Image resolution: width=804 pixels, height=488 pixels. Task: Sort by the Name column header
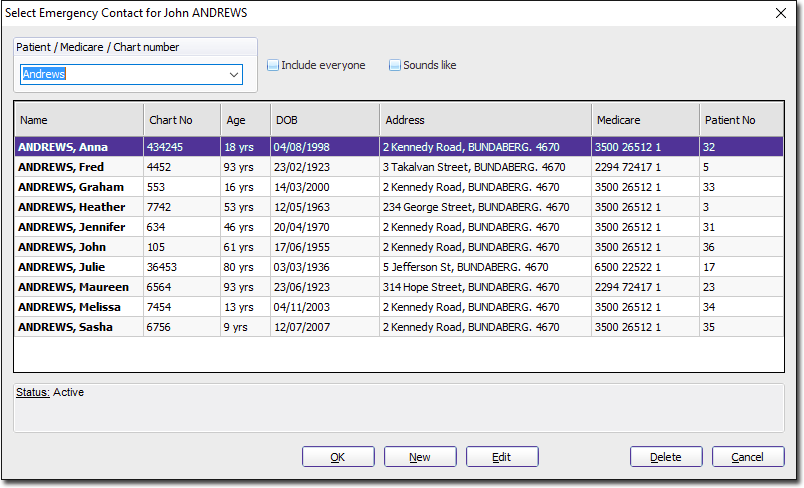(x=78, y=120)
